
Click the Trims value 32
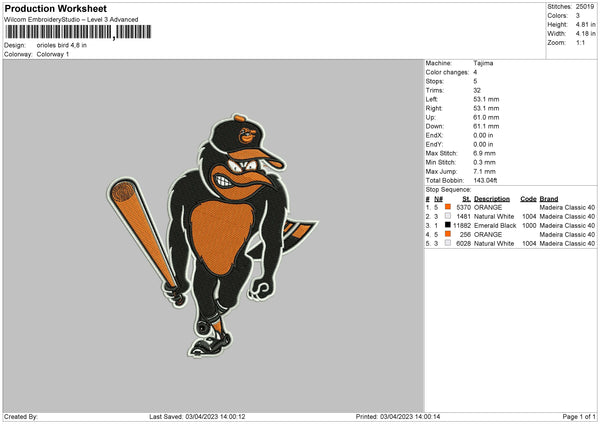tap(477, 91)
